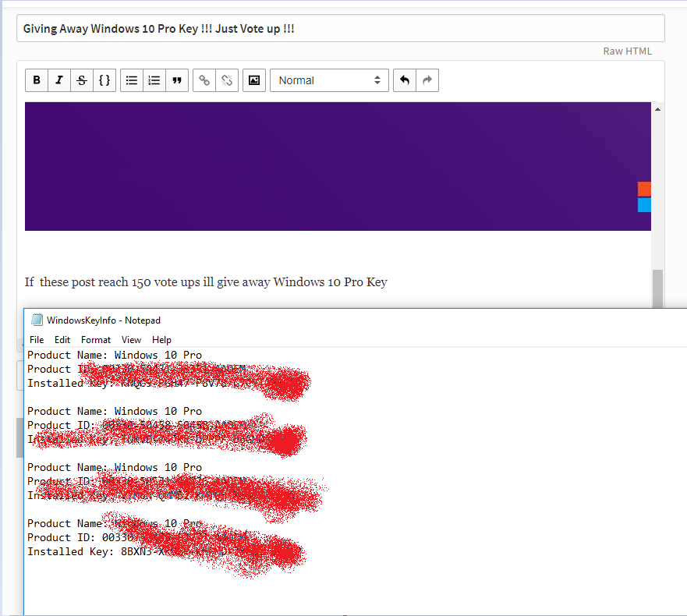The width and height of the screenshot is (687, 616).
Task: Open Normal paragraph style dropdown
Action: tap(330, 80)
